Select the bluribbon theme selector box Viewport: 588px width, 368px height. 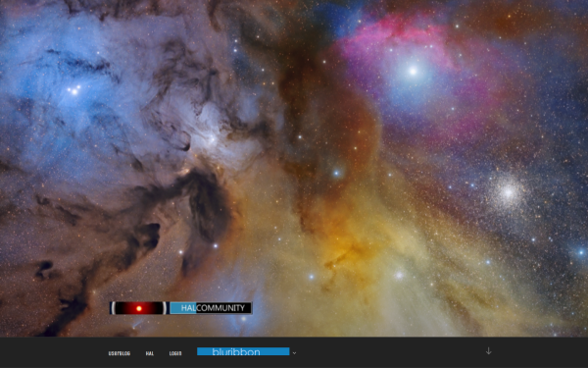[x=243, y=351]
